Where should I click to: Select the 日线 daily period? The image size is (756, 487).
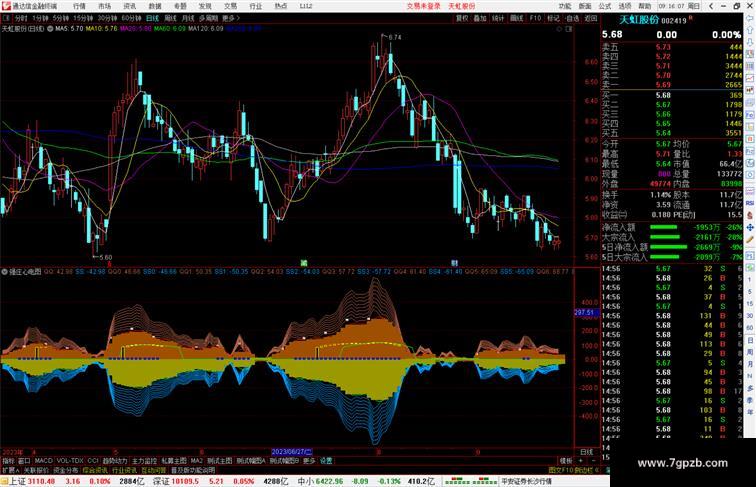pyautogui.click(x=152, y=18)
